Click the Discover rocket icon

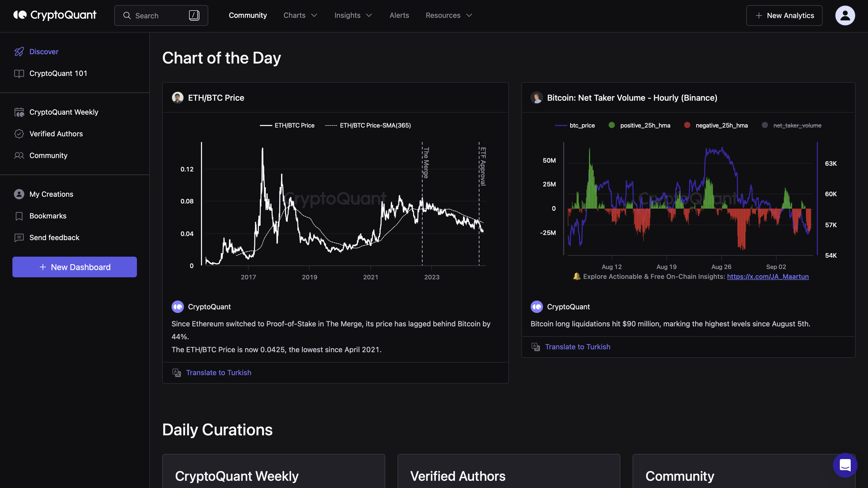pos(19,52)
